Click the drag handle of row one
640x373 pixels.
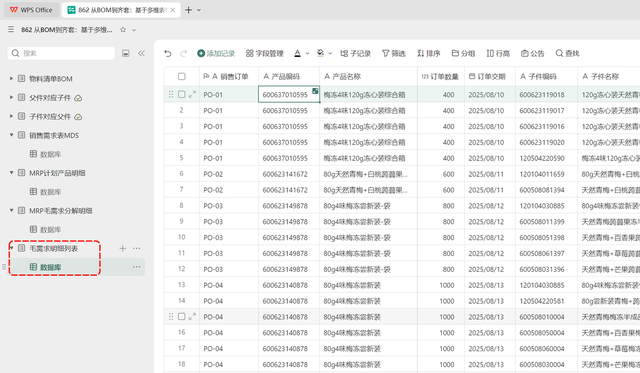click(171, 94)
